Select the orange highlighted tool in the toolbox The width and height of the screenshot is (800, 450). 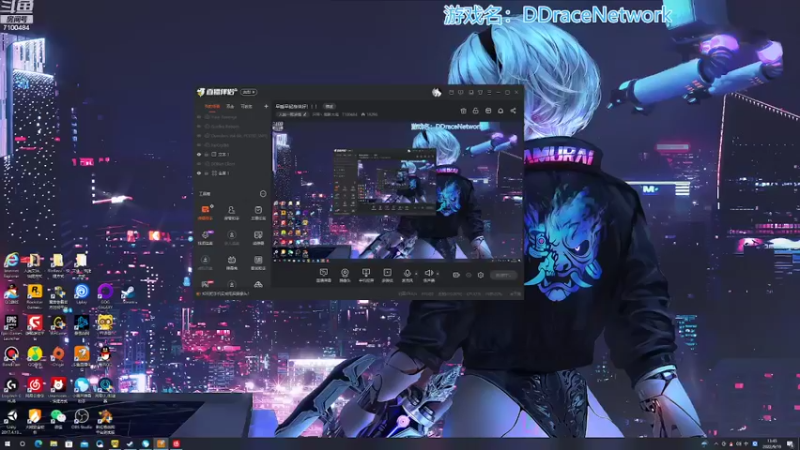[205, 211]
